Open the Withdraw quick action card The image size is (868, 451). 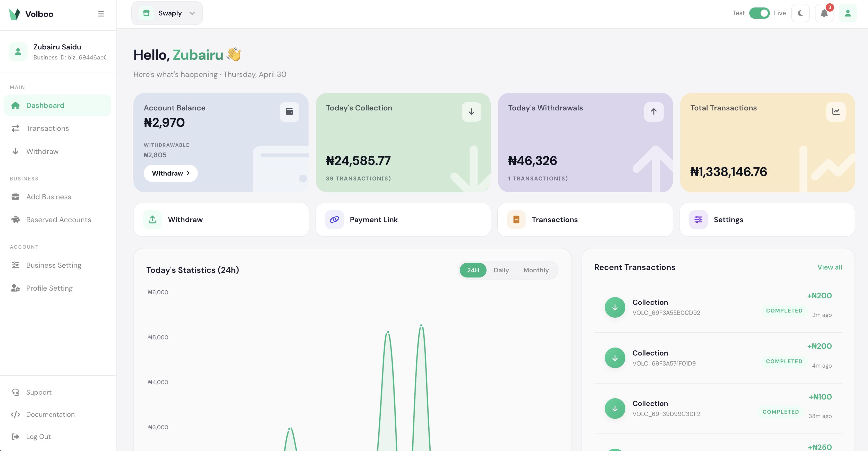(221, 220)
